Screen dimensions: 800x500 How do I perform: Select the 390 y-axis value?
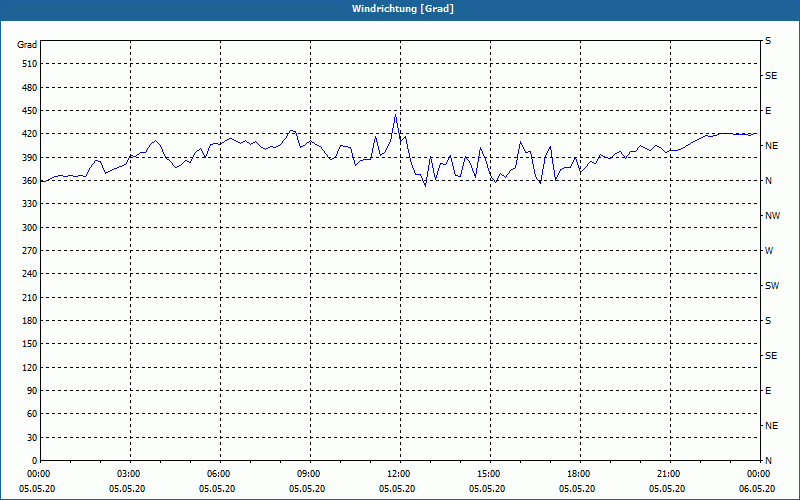coord(30,158)
